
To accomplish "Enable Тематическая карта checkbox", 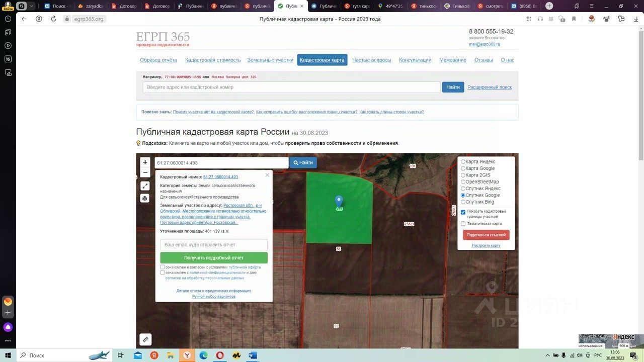I will 463,224.
